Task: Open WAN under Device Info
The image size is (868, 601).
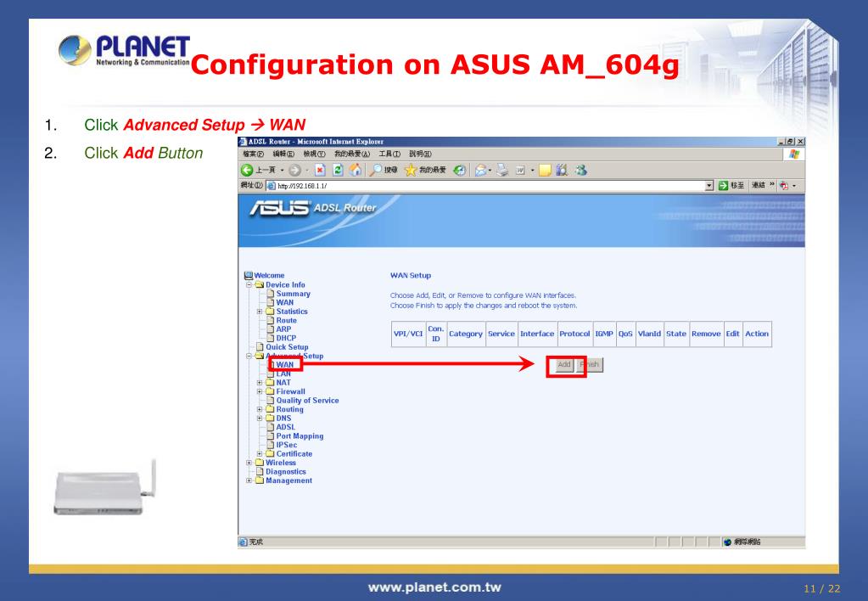Action: [285, 302]
